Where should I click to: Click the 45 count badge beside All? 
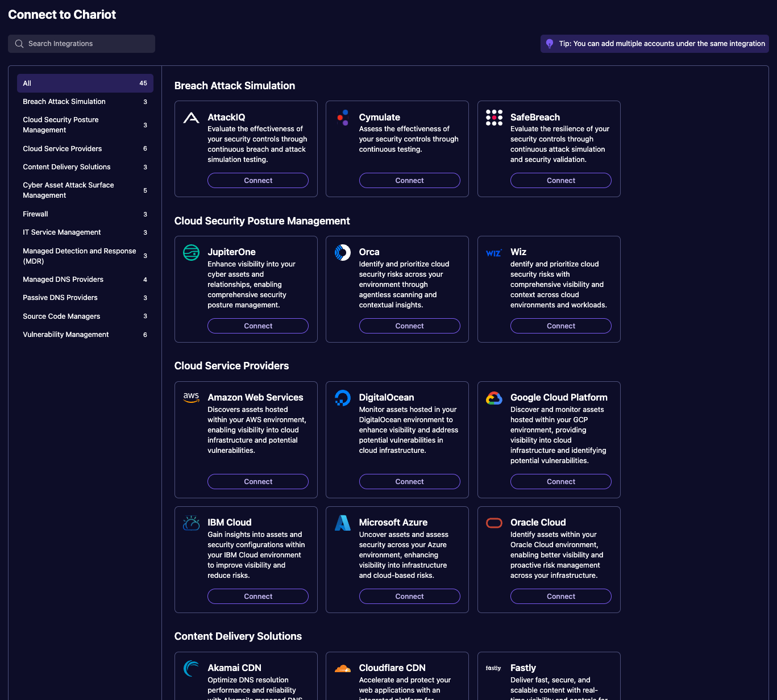tap(143, 83)
